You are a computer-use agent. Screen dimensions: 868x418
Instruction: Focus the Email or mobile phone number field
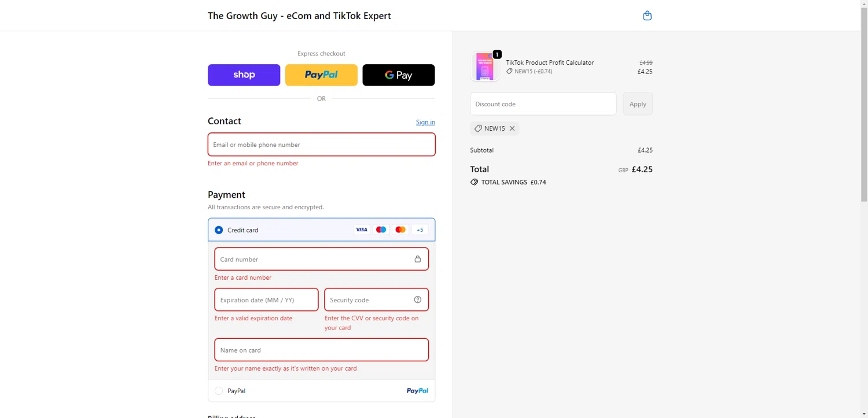click(322, 145)
